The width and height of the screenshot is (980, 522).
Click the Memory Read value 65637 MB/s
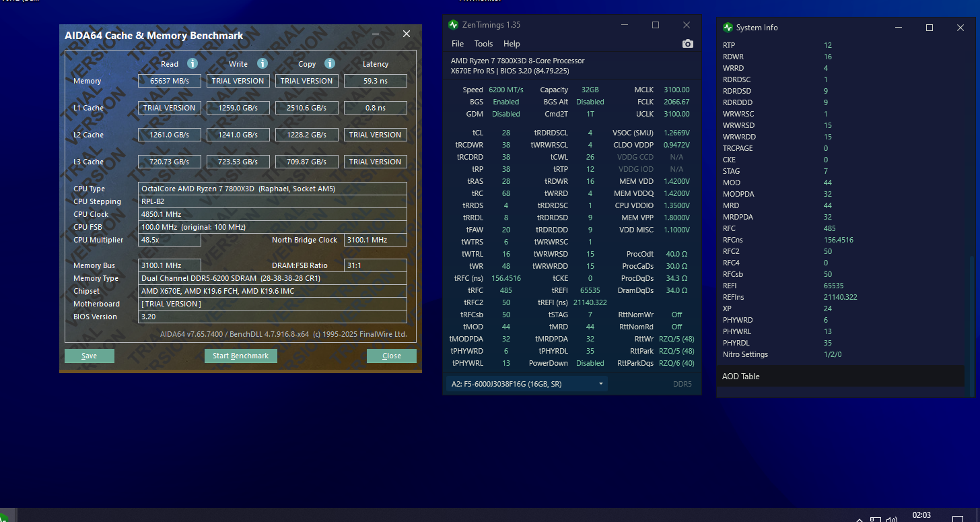(170, 81)
